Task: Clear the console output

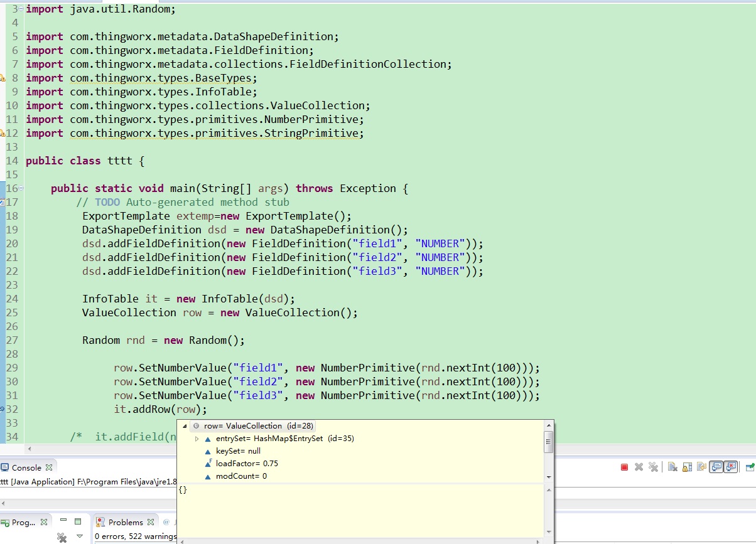Action: pyautogui.click(x=672, y=467)
